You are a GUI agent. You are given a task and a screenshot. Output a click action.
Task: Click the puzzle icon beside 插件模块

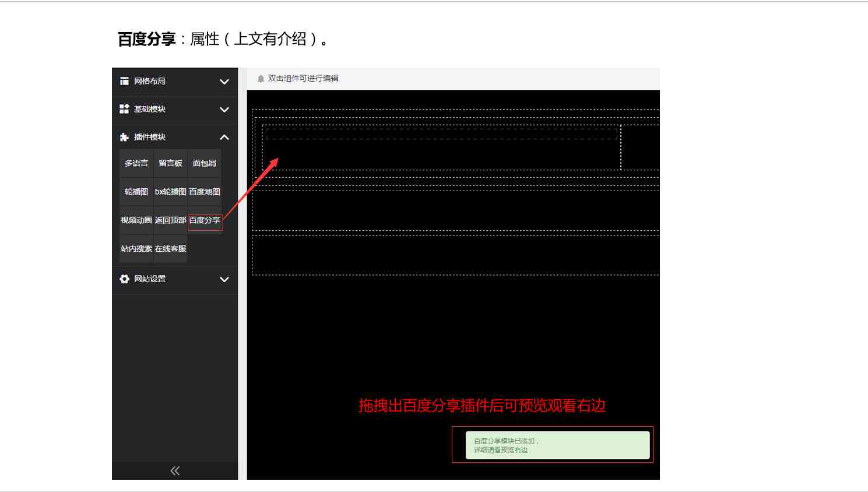click(124, 137)
